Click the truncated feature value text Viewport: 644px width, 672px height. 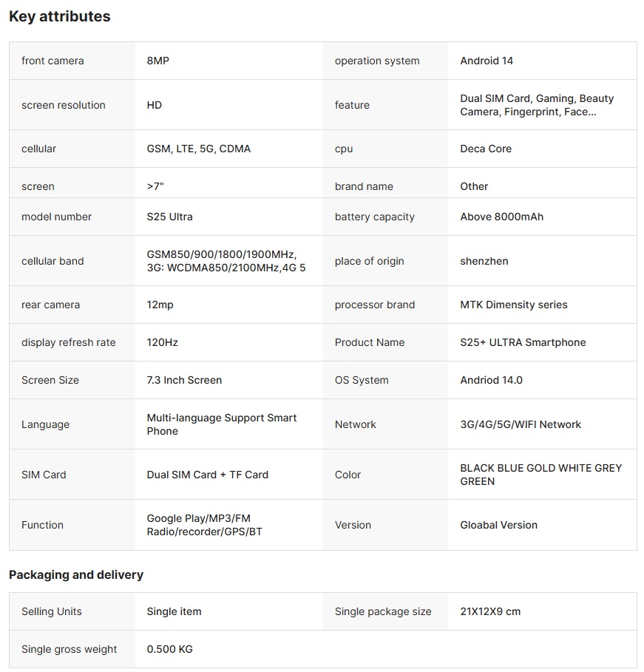(536, 105)
